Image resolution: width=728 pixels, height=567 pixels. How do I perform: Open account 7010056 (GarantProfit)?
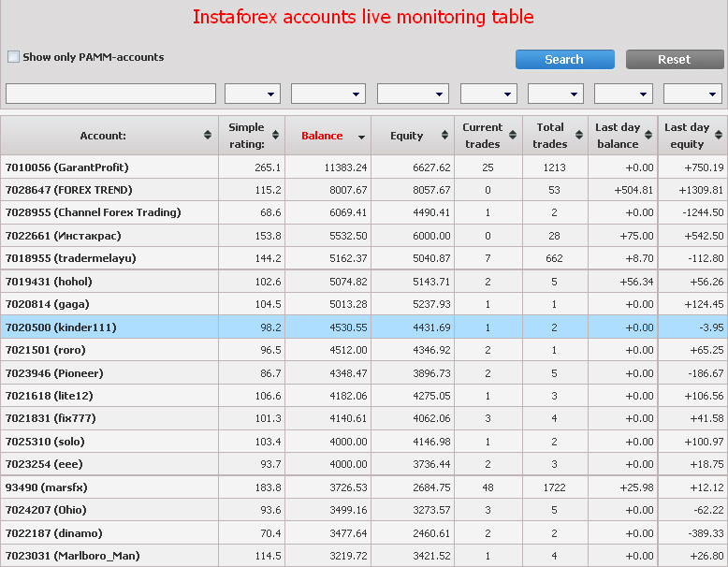(x=66, y=167)
